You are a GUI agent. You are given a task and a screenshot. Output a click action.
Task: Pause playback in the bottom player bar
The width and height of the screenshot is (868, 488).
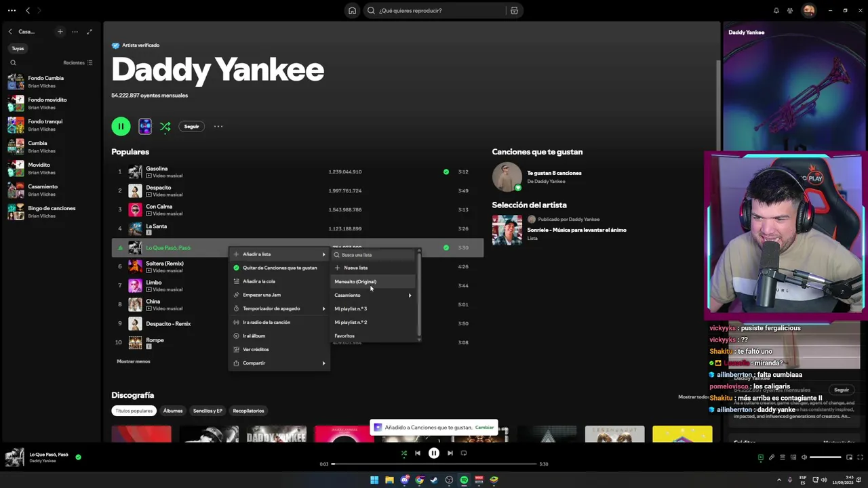point(434,453)
